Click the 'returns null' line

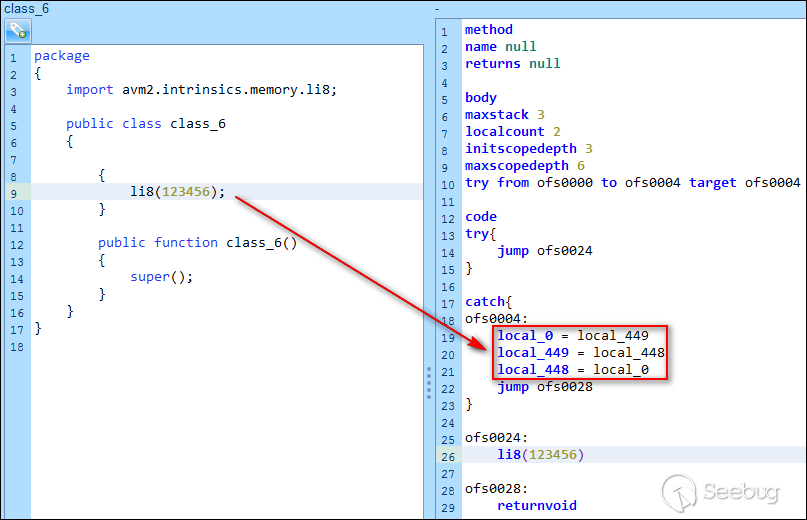click(x=513, y=64)
